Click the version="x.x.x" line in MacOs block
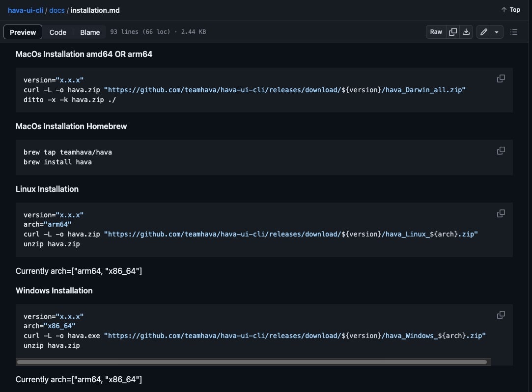This screenshot has width=532, height=392. click(x=54, y=80)
